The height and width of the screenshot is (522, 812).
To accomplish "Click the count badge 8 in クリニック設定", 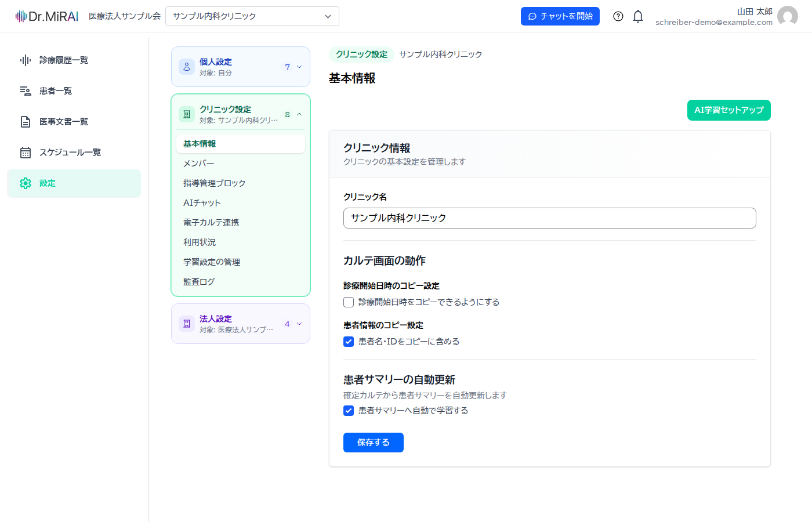I will coord(287,114).
